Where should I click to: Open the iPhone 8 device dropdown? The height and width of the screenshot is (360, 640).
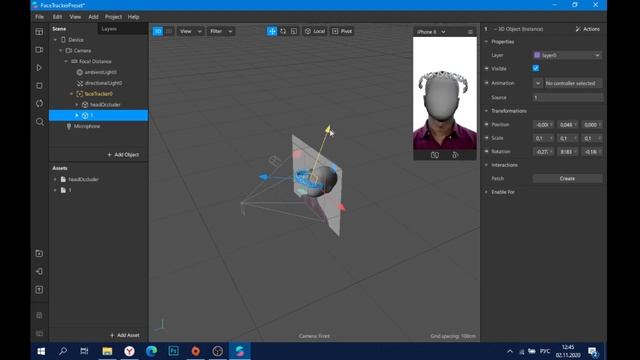pyautogui.click(x=431, y=32)
